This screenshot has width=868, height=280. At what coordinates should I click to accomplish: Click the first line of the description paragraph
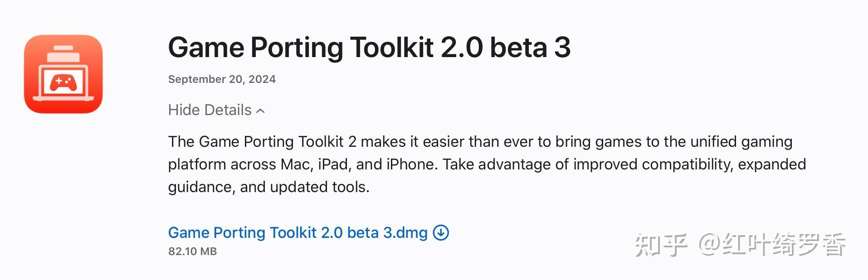480,142
